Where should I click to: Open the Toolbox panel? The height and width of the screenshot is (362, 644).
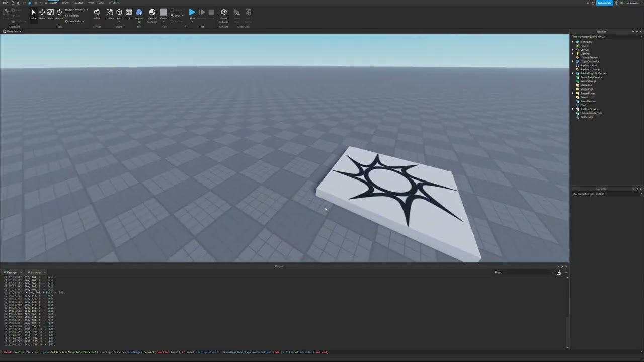[x=109, y=14]
